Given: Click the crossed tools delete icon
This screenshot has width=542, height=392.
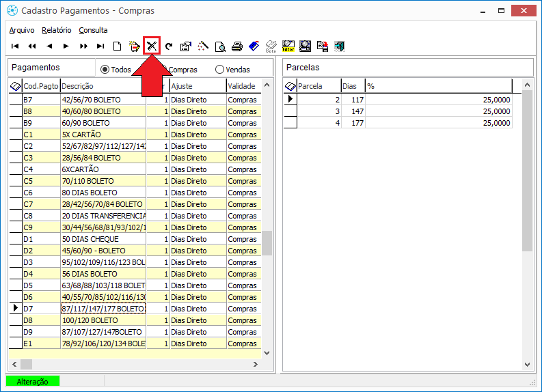Looking at the screenshot, I should tap(152, 46).
